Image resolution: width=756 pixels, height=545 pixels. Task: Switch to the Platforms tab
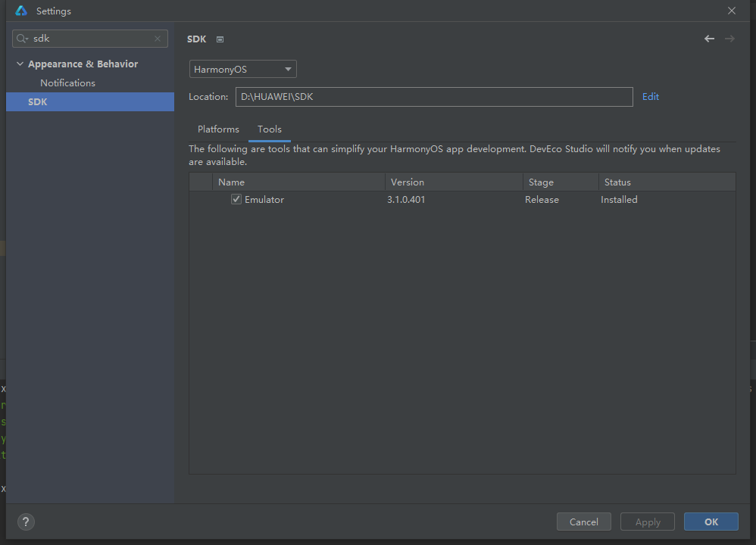coord(218,129)
